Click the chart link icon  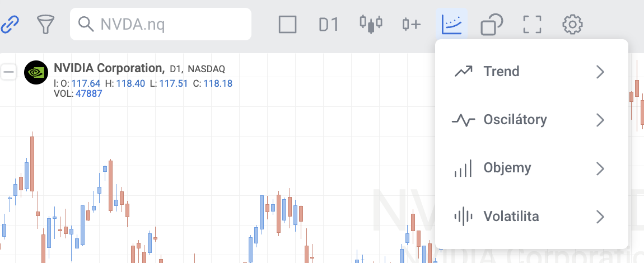tap(9, 25)
